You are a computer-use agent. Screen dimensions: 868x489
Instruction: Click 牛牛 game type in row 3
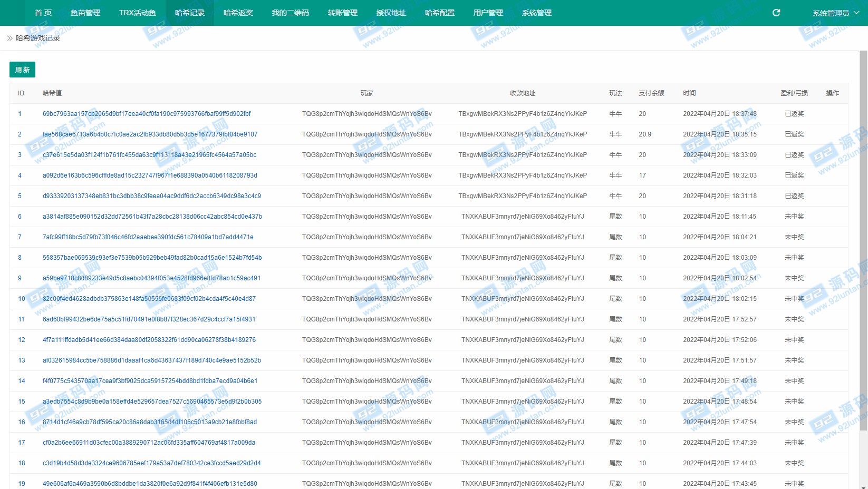[616, 155]
